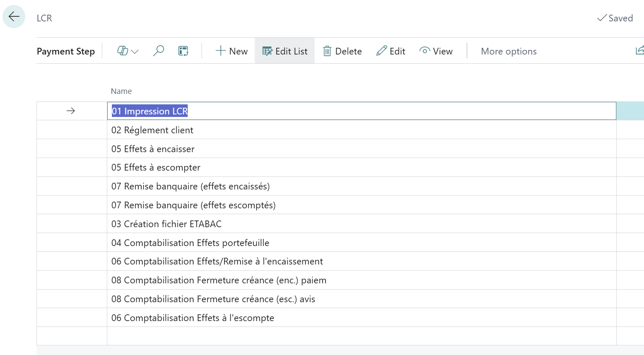Toggle the Edit List mode
This screenshot has height=355, width=644.
pos(285,51)
